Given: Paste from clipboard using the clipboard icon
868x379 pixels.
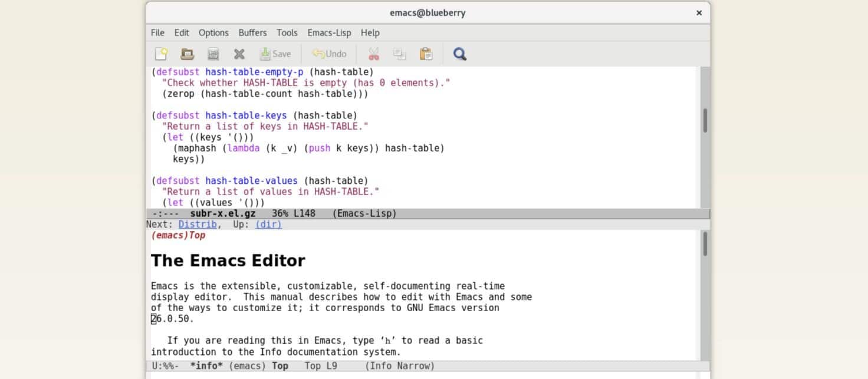Looking at the screenshot, I should point(426,54).
